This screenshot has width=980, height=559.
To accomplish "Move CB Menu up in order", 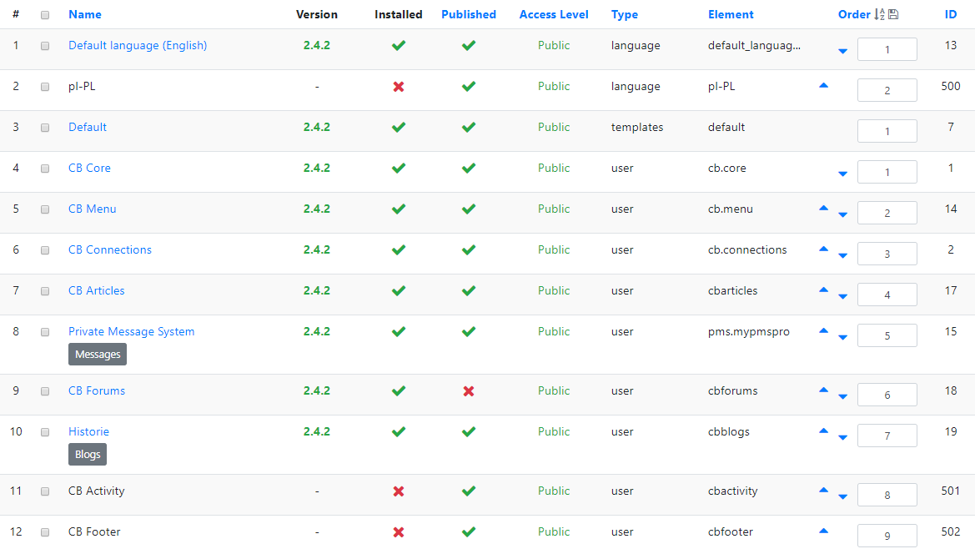I will tap(823, 209).
